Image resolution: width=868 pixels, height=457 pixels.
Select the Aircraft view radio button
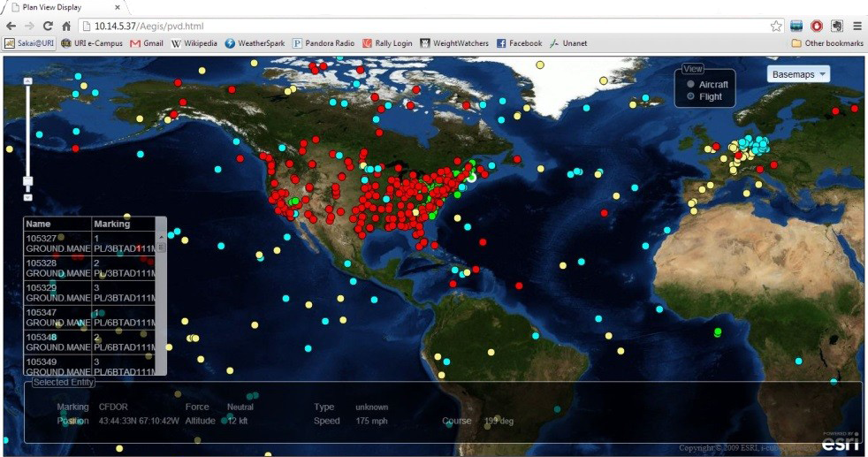690,84
